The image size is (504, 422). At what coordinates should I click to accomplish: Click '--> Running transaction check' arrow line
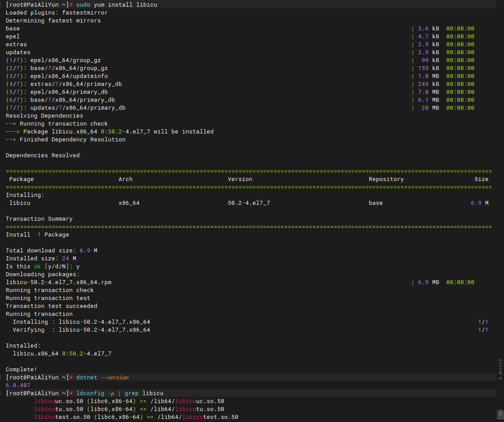point(56,123)
